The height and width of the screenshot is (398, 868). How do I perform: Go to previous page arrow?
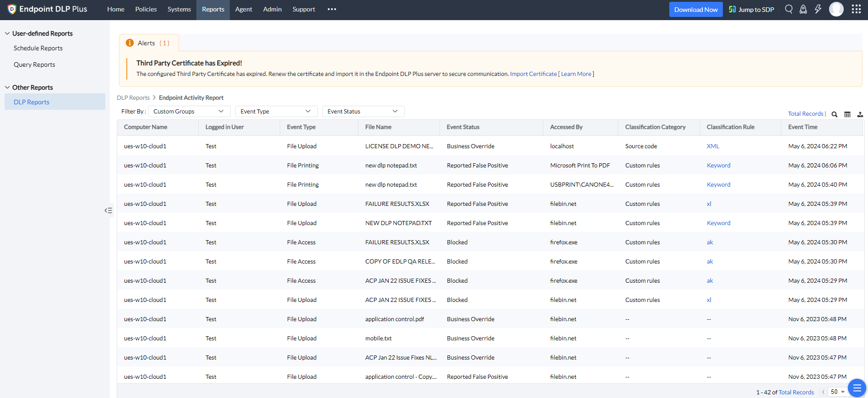823,392
